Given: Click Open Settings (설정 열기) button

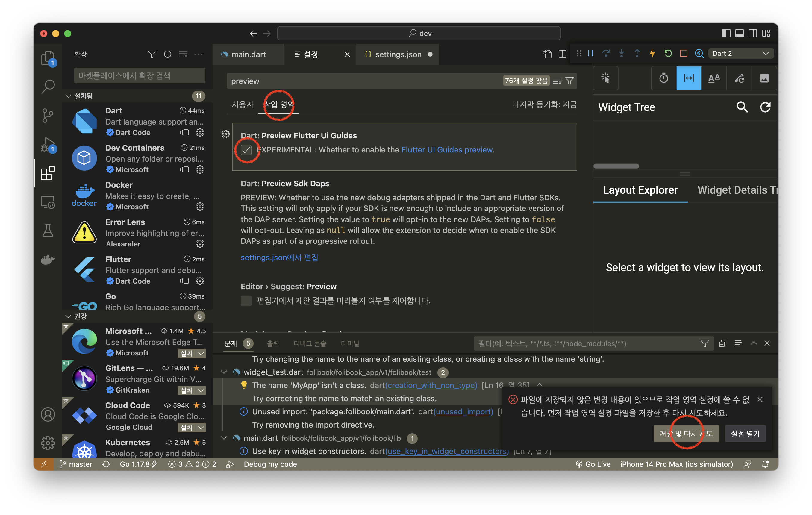Looking at the screenshot, I should point(745,433).
